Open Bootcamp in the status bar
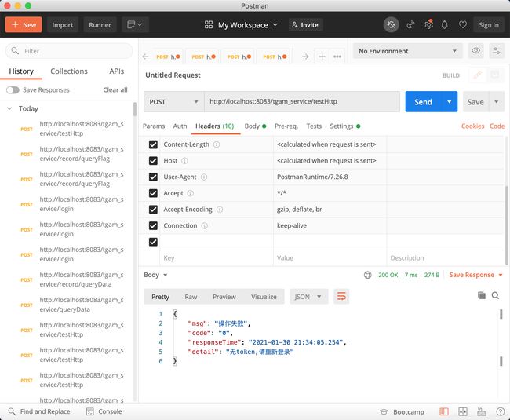This screenshot has height=420, width=510. tap(402, 412)
